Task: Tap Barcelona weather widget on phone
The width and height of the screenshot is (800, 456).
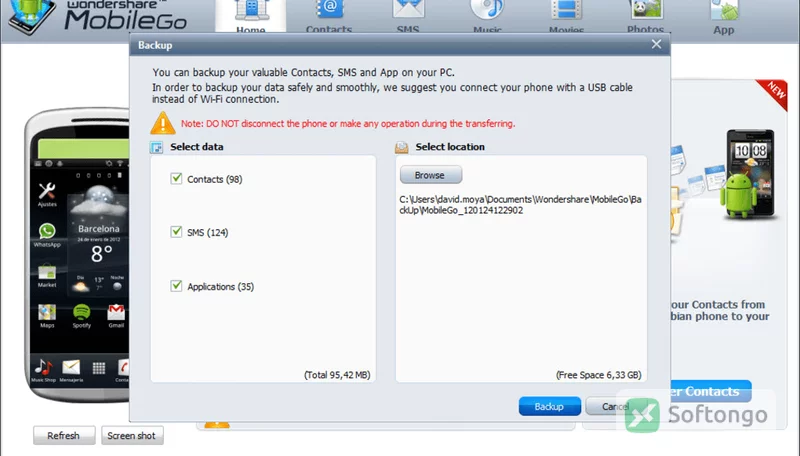Action: pyautogui.click(x=98, y=238)
